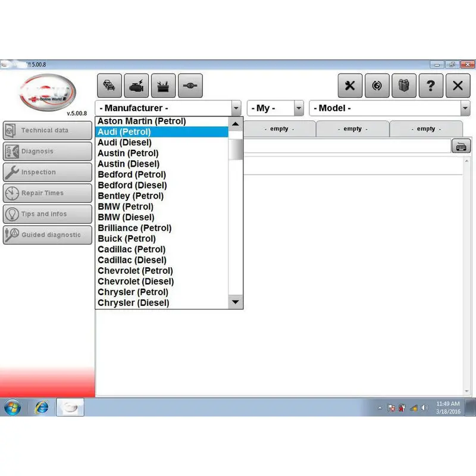Select Cadillac (Petrol) entry
The image size is (476, 476).
pos(162,249)
